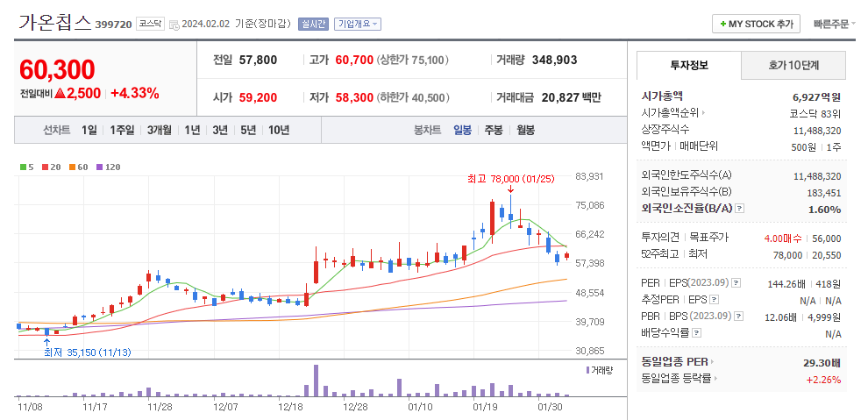Click the 고가 value 60,700
868x420 pixels.
click(354, 60)
